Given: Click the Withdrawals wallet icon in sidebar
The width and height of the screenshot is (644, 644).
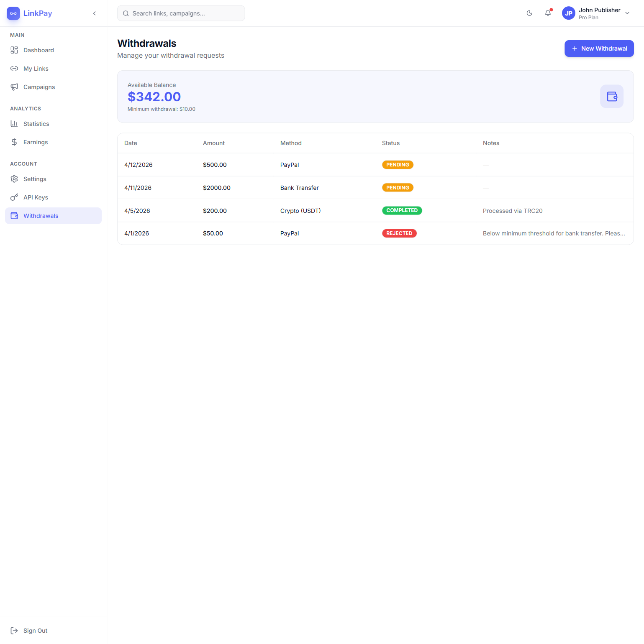Looking at the screenshot, I should point(14,216).
